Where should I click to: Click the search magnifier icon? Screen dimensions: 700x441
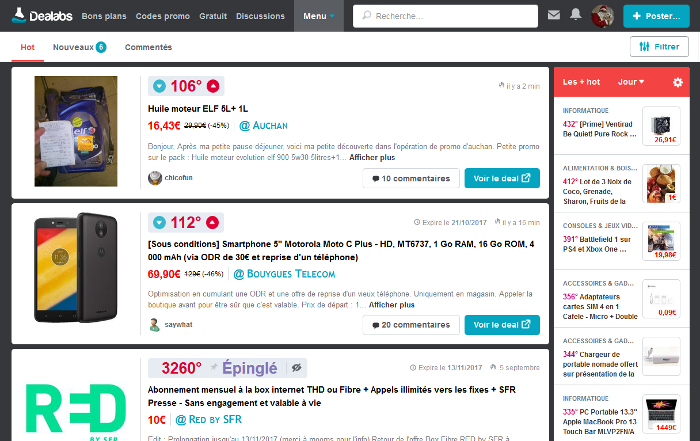click(x=367, y=16)
